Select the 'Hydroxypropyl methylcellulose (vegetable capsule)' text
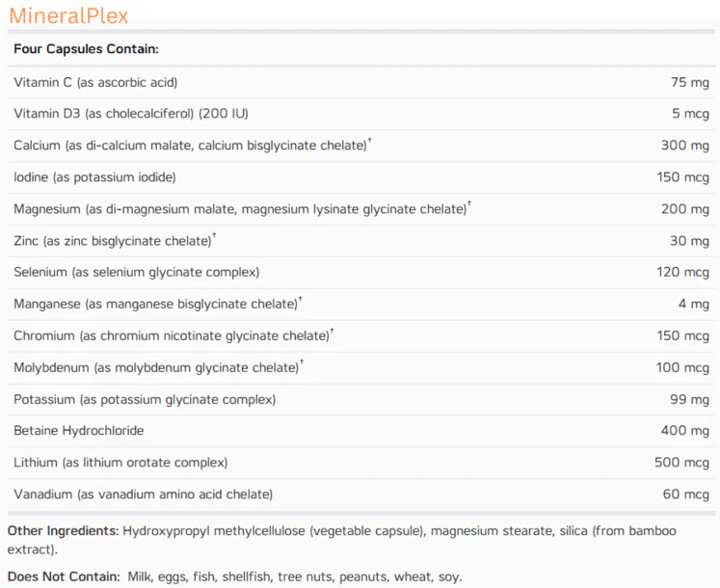This screenshot has width=720, height=588. point(274,531)
